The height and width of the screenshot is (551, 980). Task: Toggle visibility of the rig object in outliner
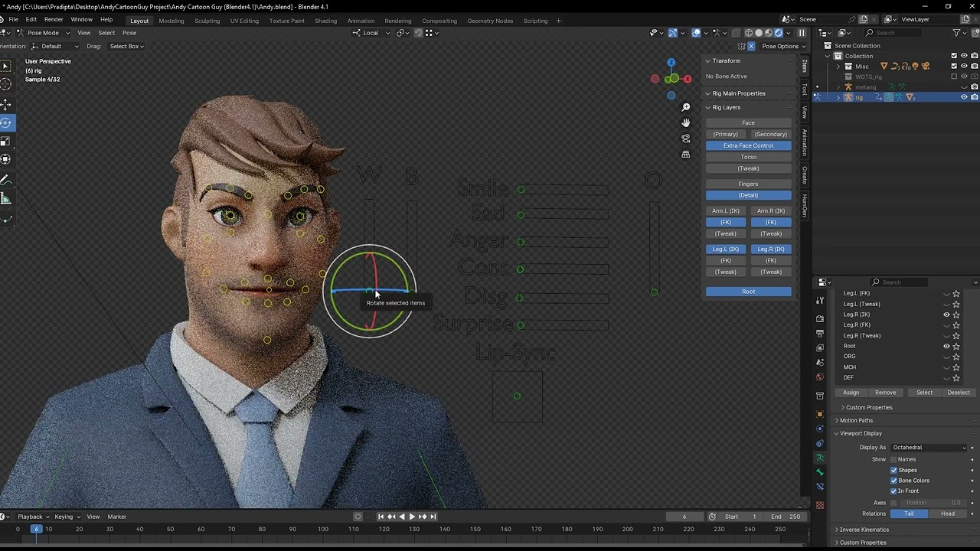[964, 97]
